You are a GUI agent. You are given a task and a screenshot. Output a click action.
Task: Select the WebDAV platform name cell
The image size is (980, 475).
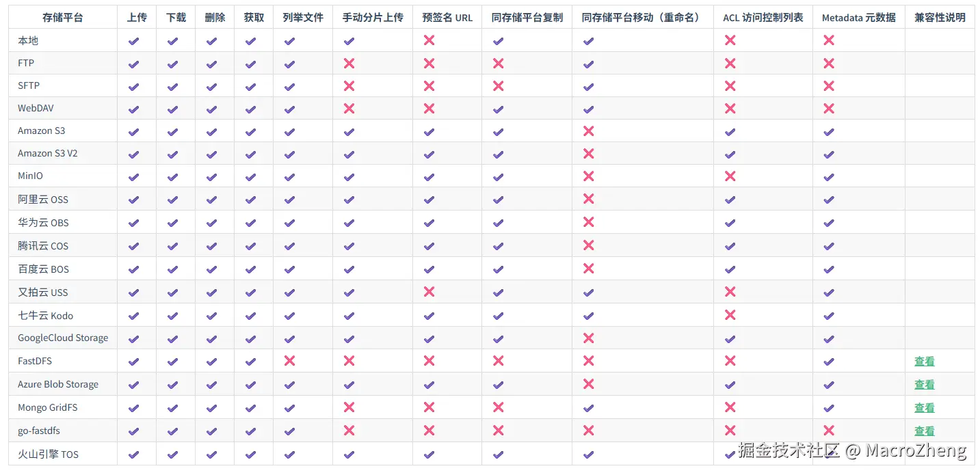(x=63, y=108)
